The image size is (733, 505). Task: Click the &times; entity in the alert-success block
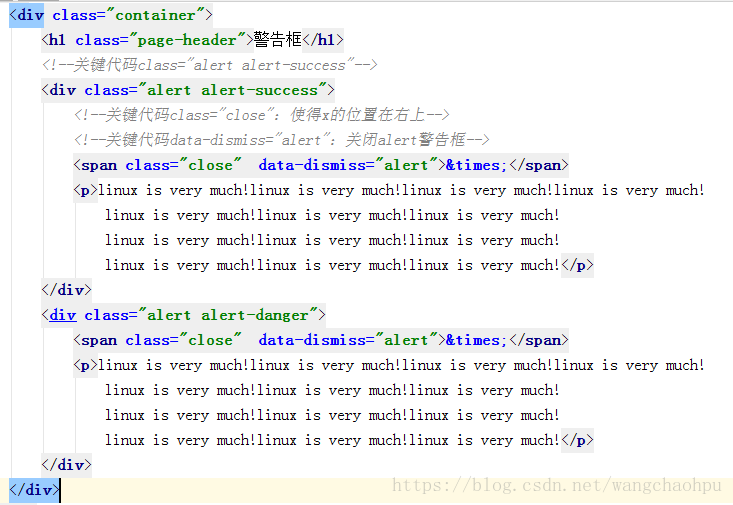pyautogui.click(x=476, y=165)
